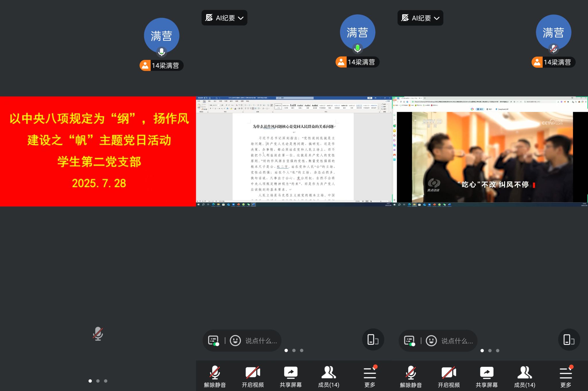Tap the device-switch phone icon in the right panel

click(x=569, y=340)
